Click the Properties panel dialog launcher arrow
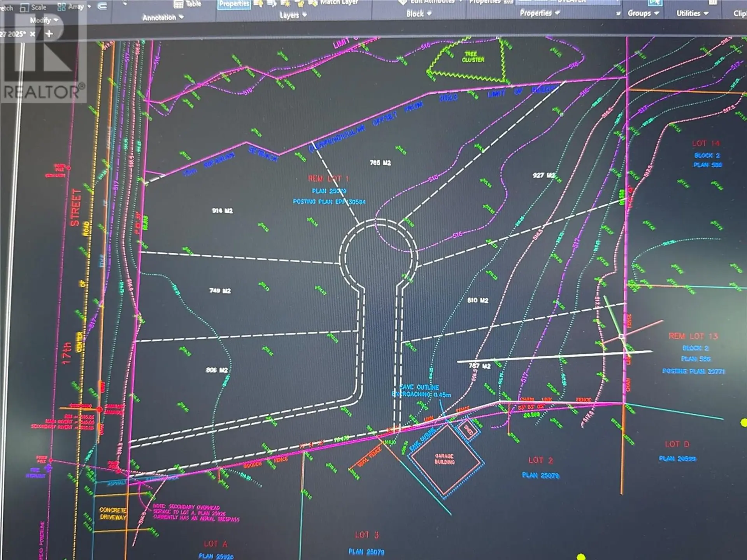 [x=618, y=13]
